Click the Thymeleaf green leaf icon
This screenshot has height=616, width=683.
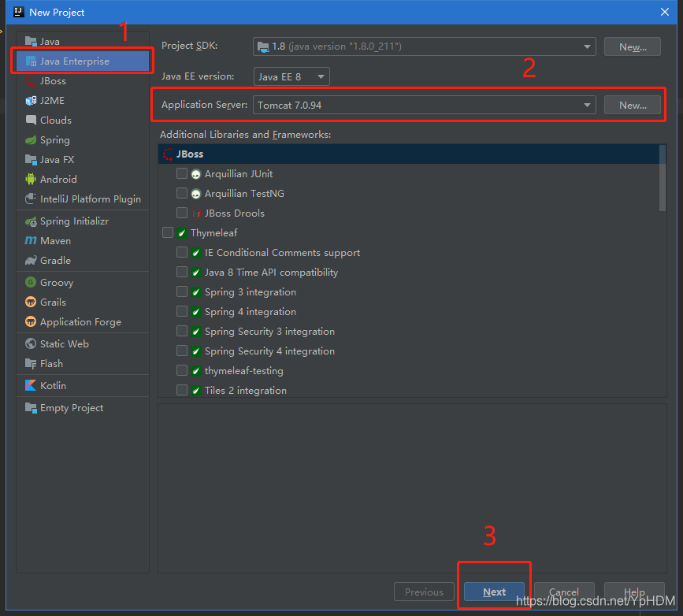[x=182, y=233]
